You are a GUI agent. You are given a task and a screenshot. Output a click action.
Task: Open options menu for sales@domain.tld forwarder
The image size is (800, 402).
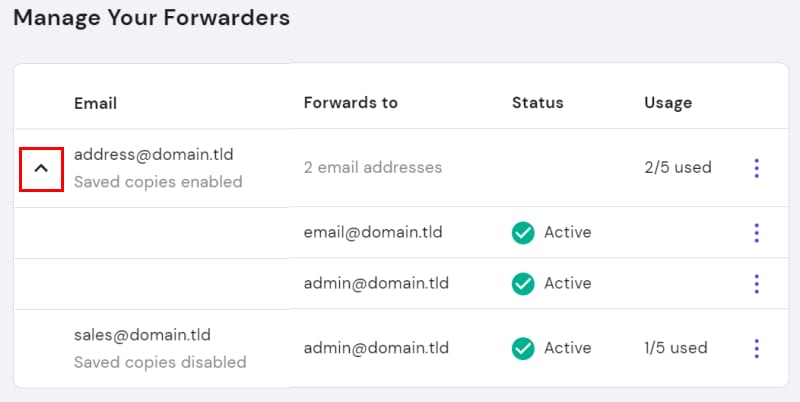pyautogui.click(x=756, y=348)
